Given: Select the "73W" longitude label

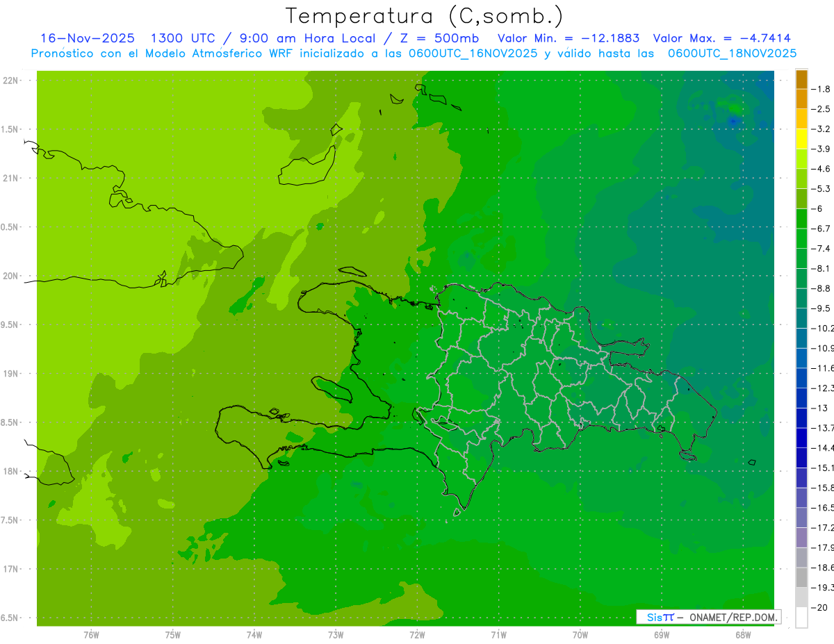Looking at the screenshot, I should pos(336,635).
